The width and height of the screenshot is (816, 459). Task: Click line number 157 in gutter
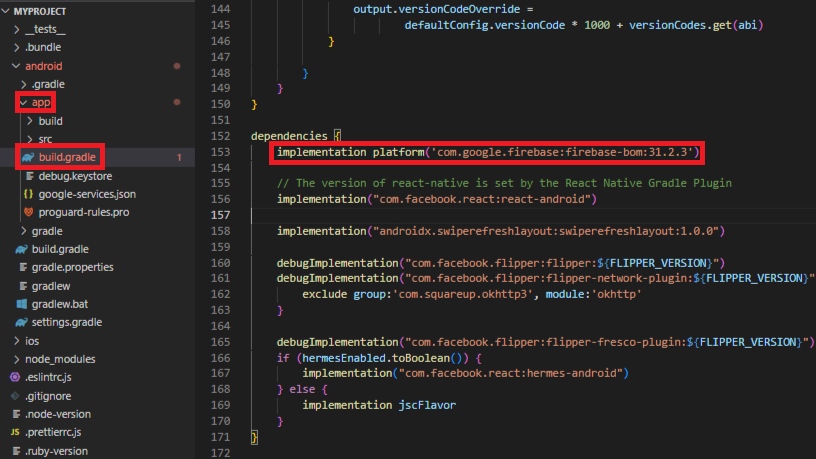coord(220,215)
